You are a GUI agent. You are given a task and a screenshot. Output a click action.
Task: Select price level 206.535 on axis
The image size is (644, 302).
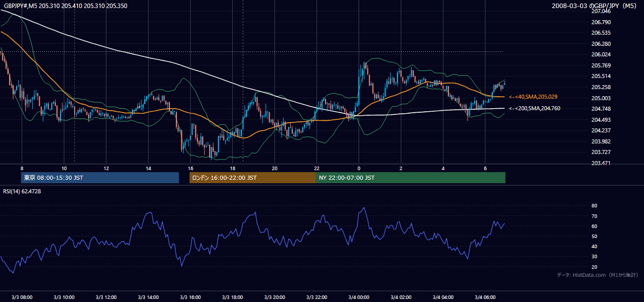[601, 33]
